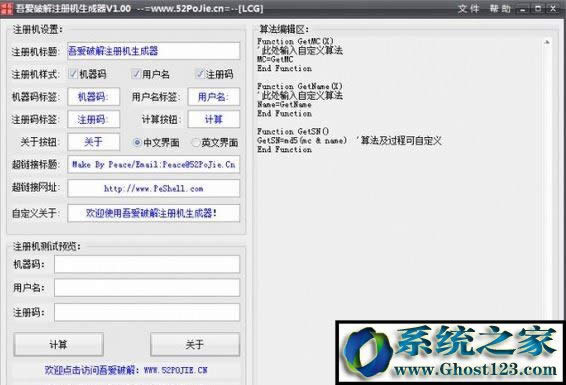Open the WWW.52POJIE.CN link at bottom
566x385 pixels.
(x=175, y=370)
